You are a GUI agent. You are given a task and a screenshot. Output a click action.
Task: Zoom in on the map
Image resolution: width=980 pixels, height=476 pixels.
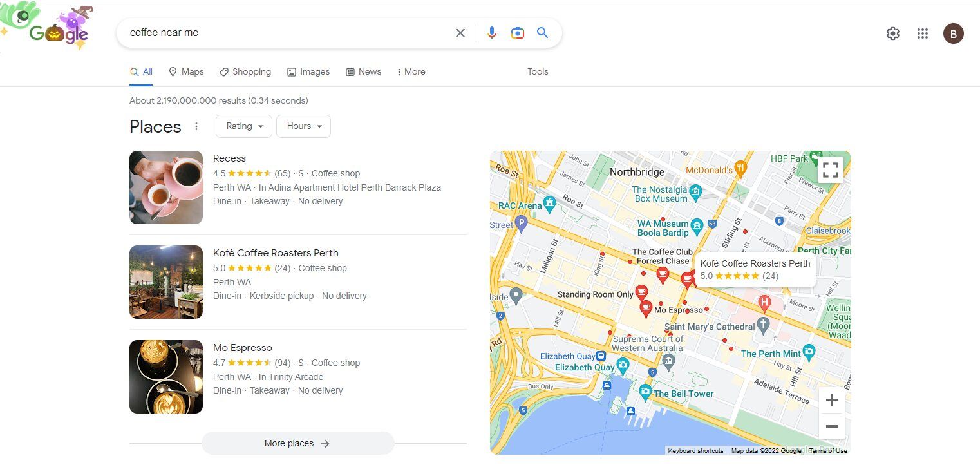tap(831, 399)
